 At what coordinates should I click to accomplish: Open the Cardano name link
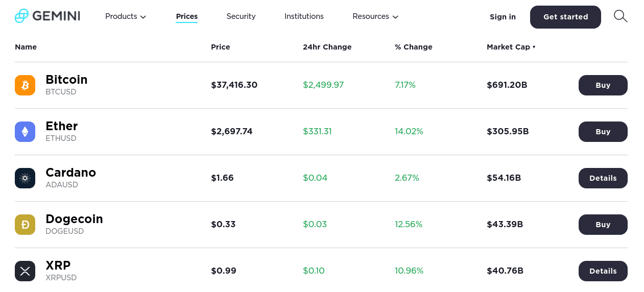click(x=70, y=173)
